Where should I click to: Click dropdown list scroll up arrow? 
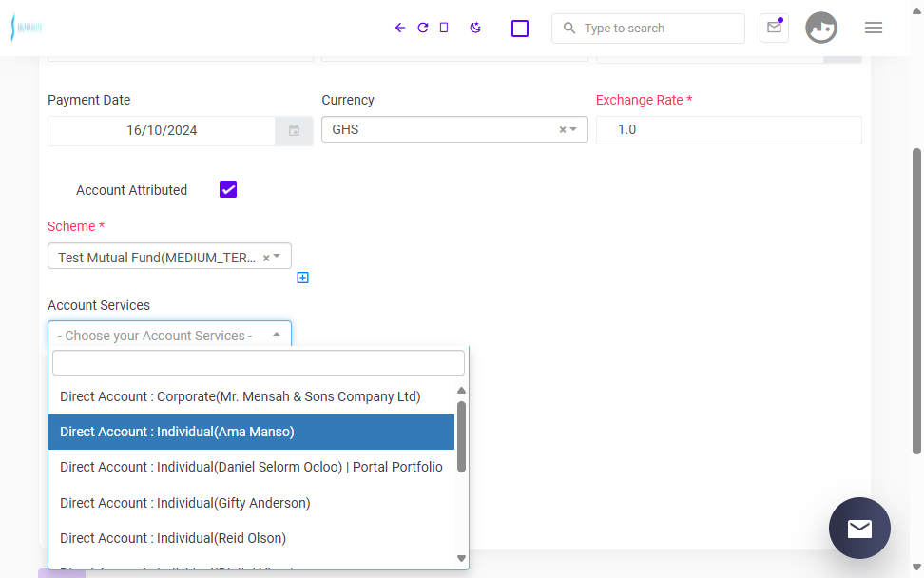point(461,391)
